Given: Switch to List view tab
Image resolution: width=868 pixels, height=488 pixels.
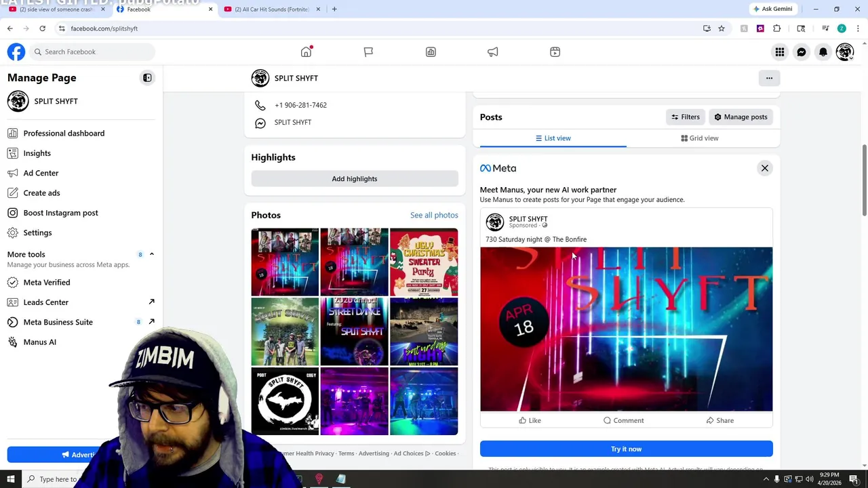Looking at the screenshot, I should (553, 138).
